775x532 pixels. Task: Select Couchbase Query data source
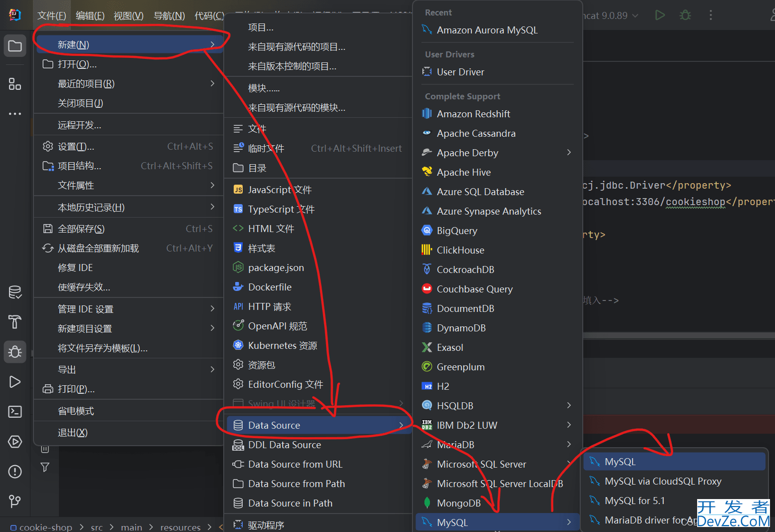pos(498,289)
